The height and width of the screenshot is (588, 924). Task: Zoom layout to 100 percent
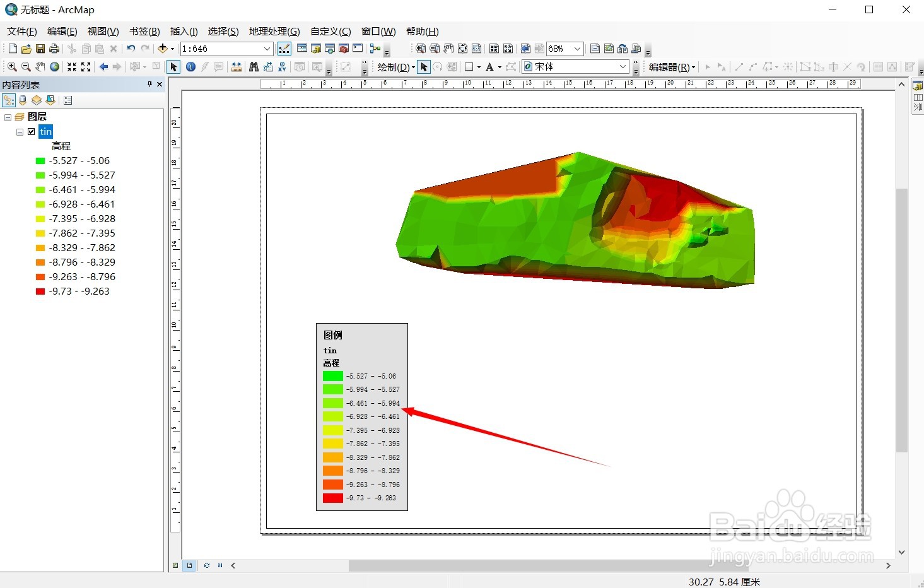click(476, 49)
